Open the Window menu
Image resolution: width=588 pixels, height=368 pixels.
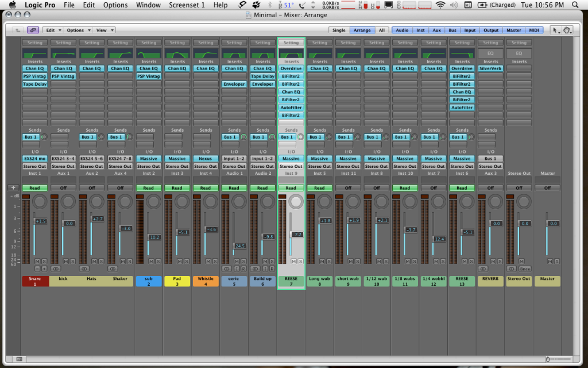[148, 5]
